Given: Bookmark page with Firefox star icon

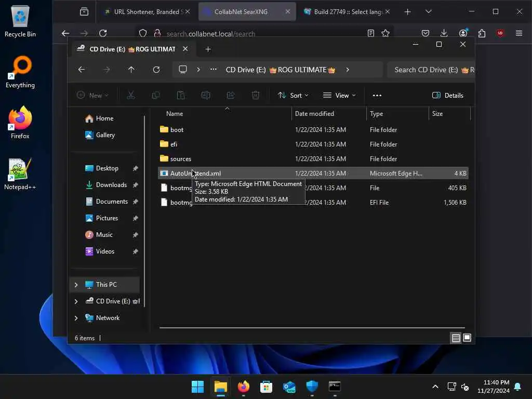Looking at the screenshot, I should click(385, 33).
